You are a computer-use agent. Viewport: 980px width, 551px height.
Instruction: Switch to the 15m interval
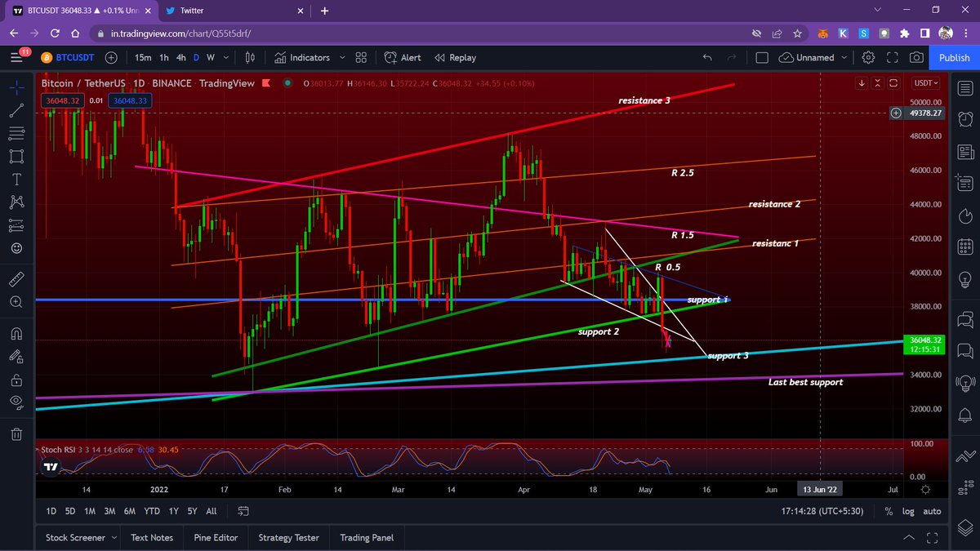pos(143,57)
